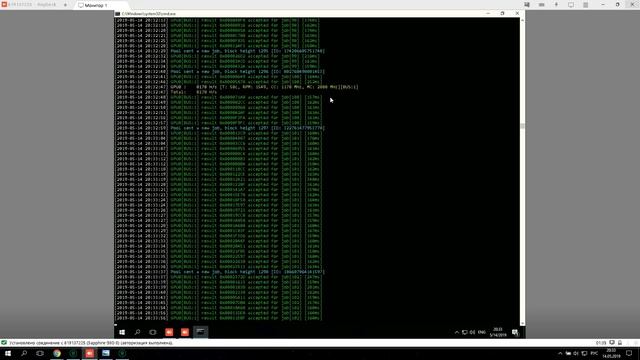Click the РУС language indicator on local taskbar
The image size is (640, 360).
click(594, 353)
